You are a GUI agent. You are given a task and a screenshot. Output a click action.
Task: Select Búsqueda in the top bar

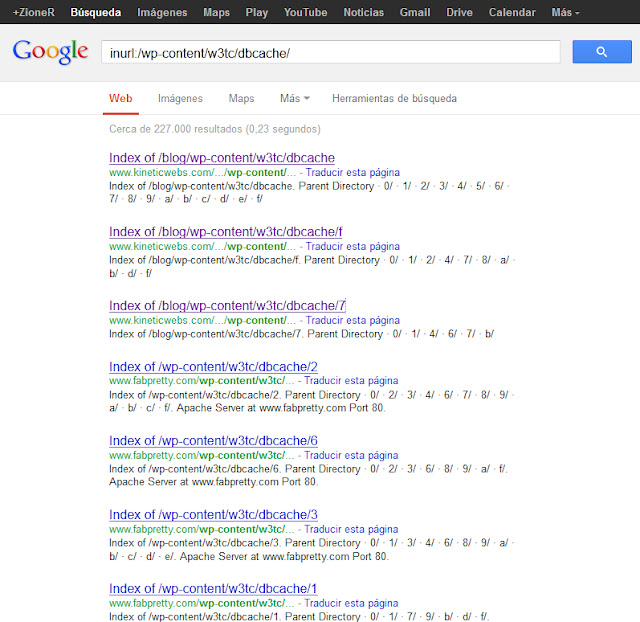coord(96,12)
